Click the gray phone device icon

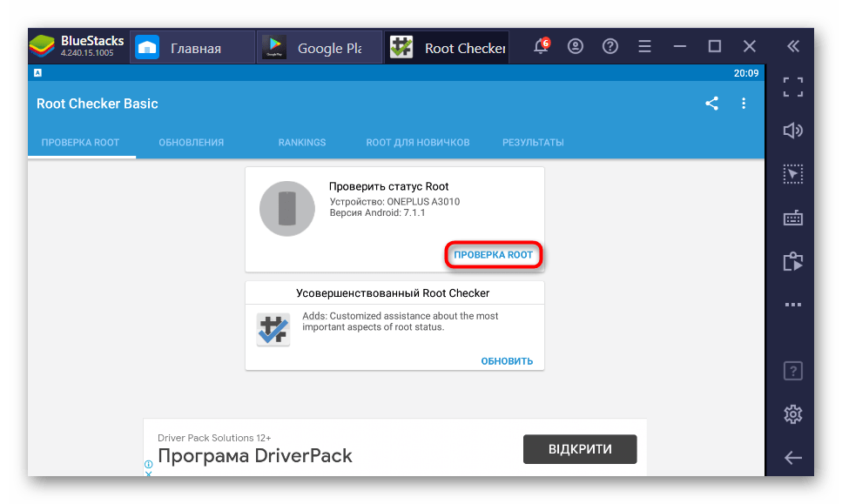[x=287, y=209]
